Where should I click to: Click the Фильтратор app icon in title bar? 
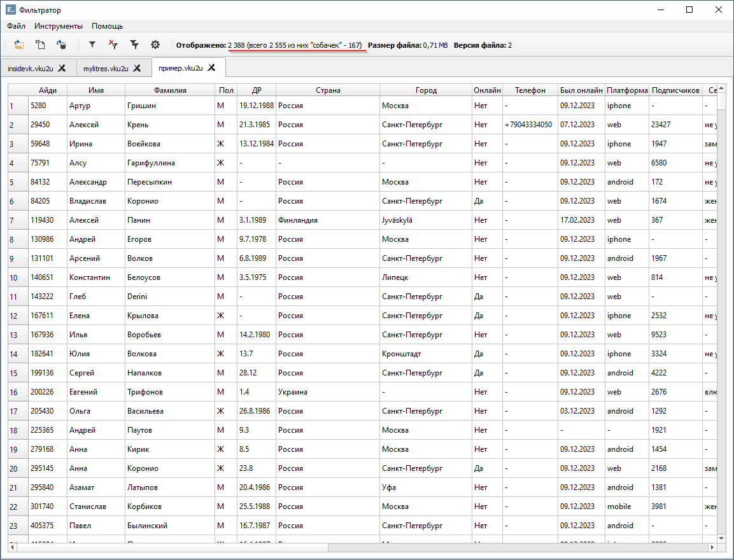(10, 10)
